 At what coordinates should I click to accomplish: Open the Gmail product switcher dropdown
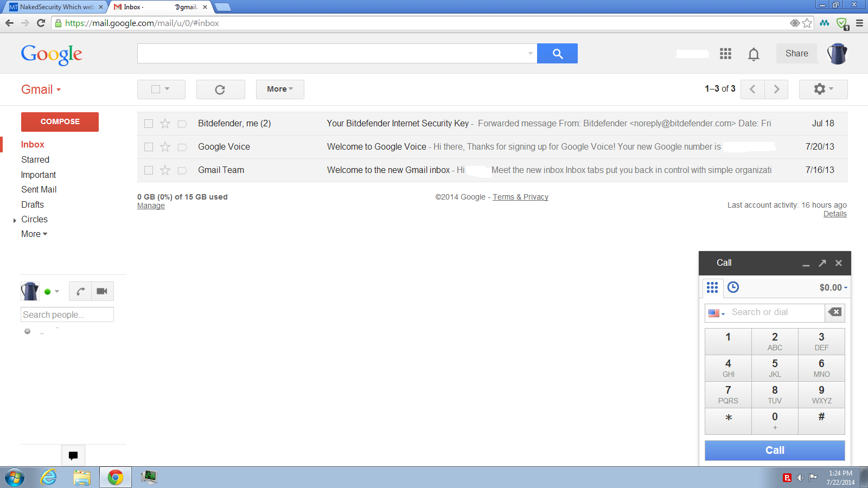click(41, 89)
